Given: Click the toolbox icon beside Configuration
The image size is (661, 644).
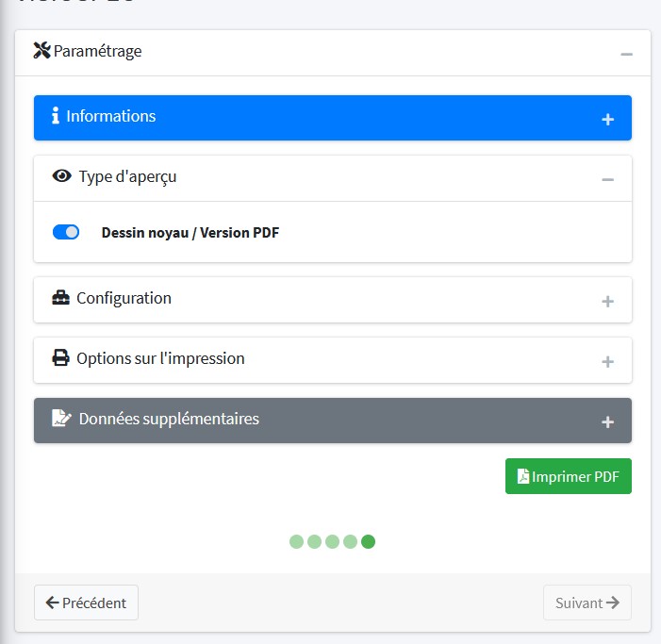Looking at the screenshot, I should [60, 298].
